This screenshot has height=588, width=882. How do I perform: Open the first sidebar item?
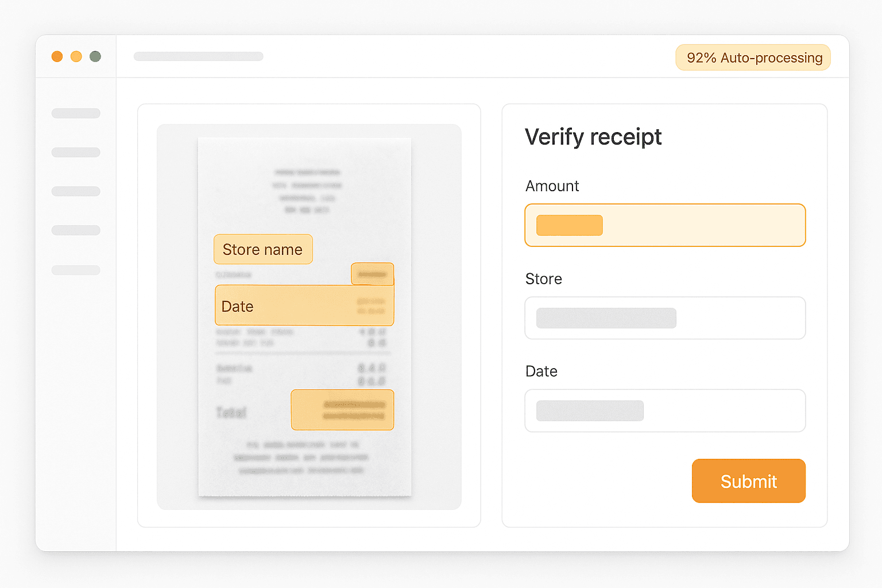point(76,113)
